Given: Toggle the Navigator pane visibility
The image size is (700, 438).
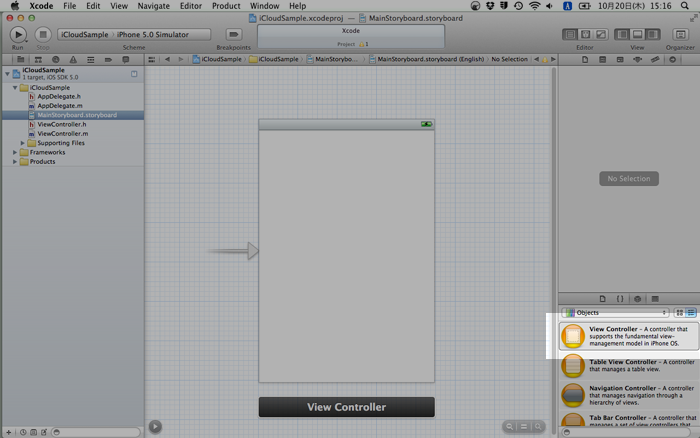Looking at the screenshot, I should coord(622,34).
